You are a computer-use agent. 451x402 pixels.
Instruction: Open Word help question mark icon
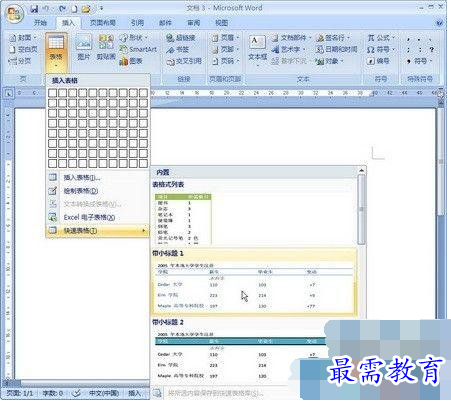point(439,23)
